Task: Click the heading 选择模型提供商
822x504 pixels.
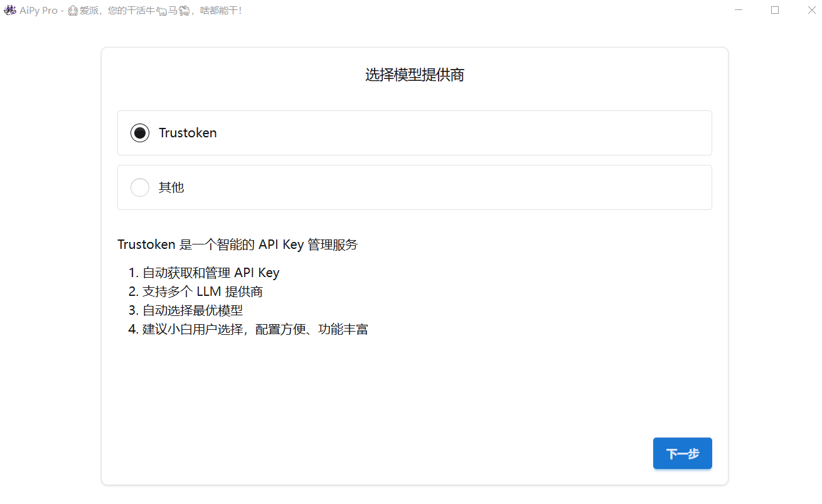Action: 415,75
